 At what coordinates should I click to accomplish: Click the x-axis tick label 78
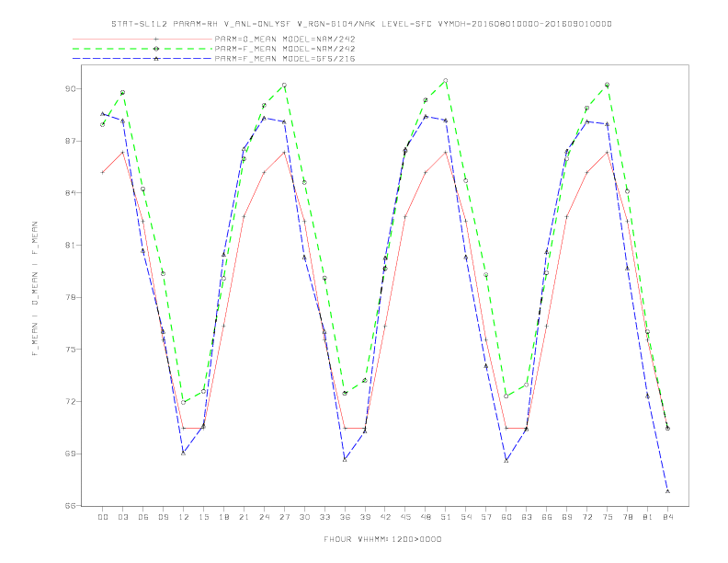[x=627, y=517]
